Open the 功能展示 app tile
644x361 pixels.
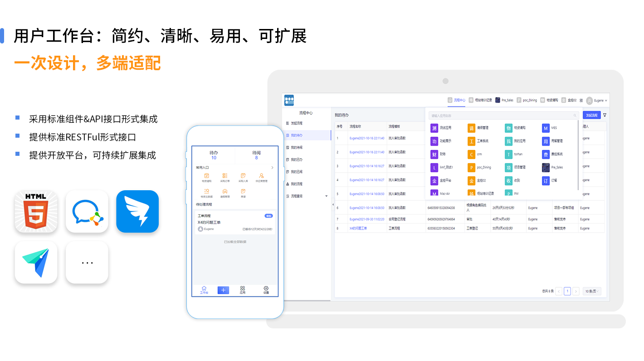point(441,141)
